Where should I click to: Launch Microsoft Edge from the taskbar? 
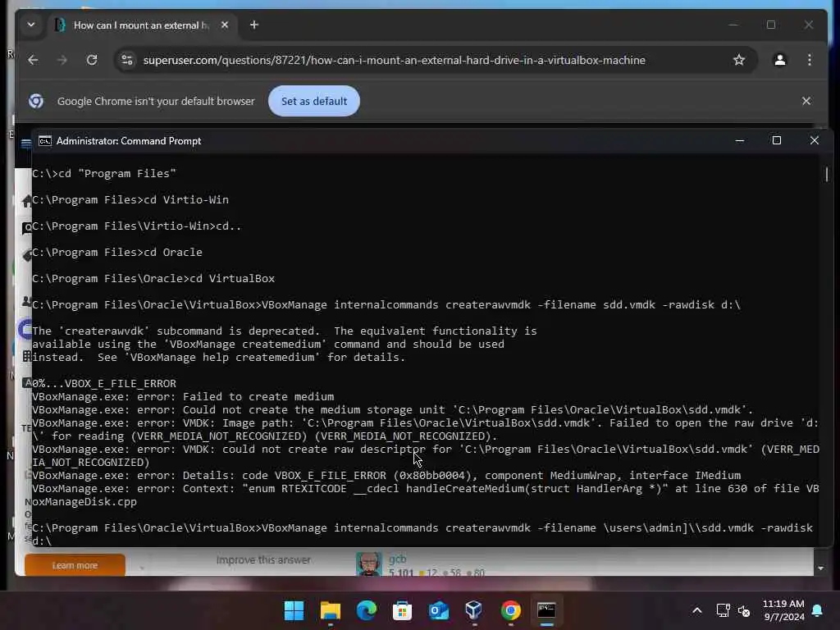(x=367, y=610)
